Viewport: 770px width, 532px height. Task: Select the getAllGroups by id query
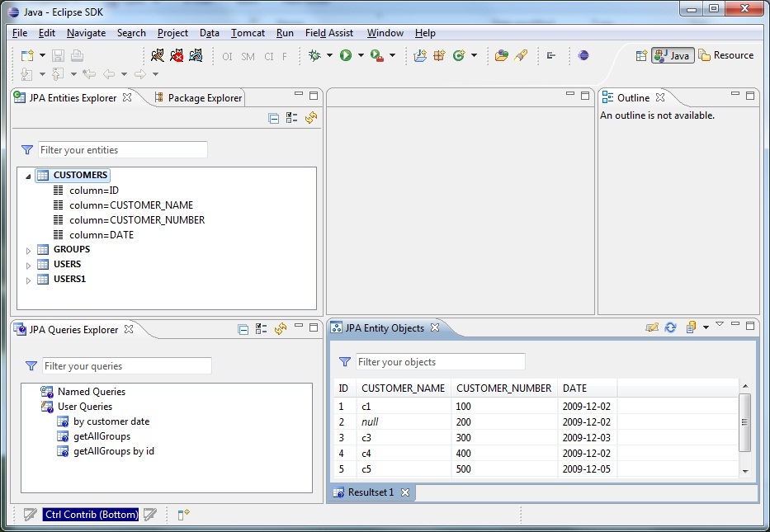(x=113, y=451)
